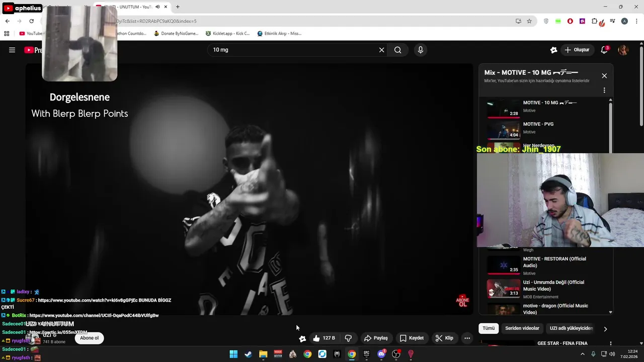Switch to the UZI - UNUTTUM browser tab
This screenshot has height=362, width=644.
(132, 7)
